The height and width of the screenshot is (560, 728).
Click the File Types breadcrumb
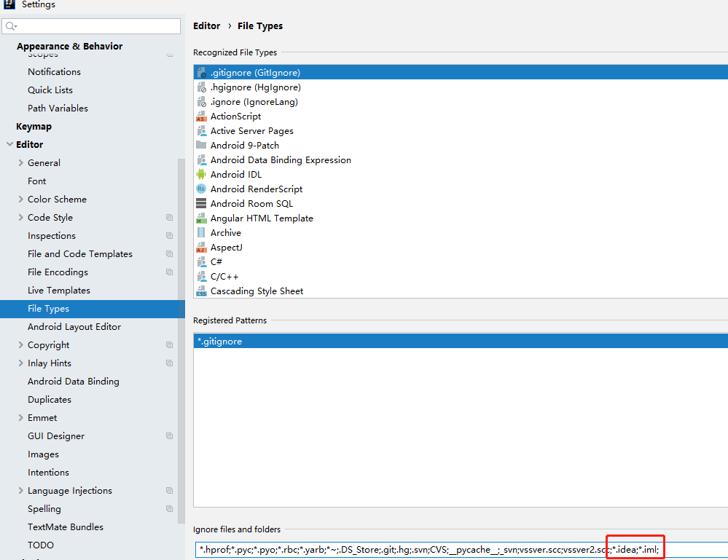[259, 25]
